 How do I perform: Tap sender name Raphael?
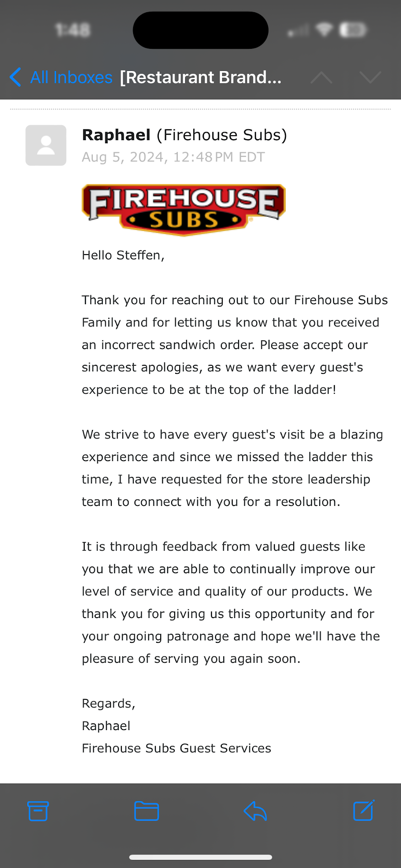click(116, 135)
